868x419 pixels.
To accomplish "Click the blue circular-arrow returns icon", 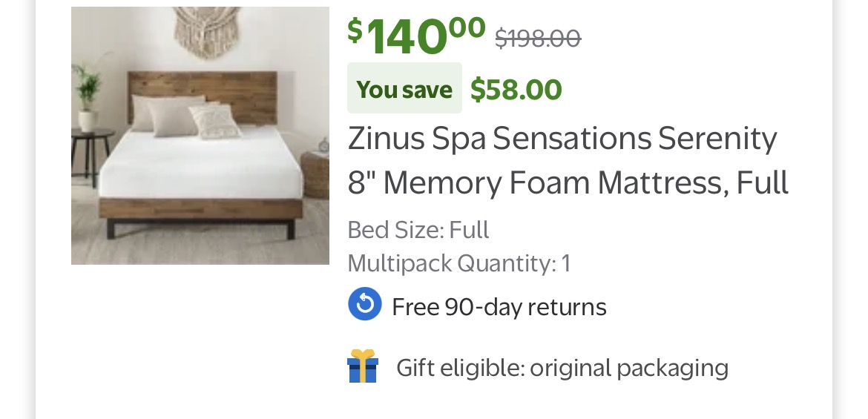I will coord(365,305).
